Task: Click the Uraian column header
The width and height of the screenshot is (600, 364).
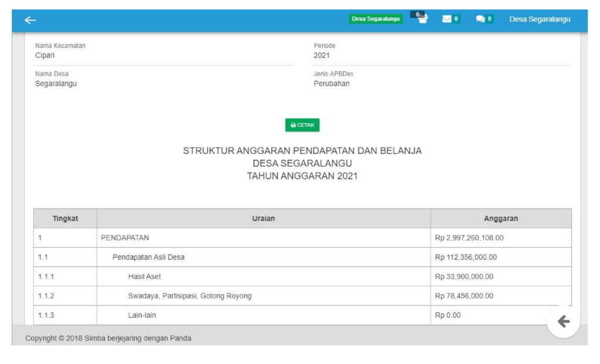Action: (x=264, y=218)
